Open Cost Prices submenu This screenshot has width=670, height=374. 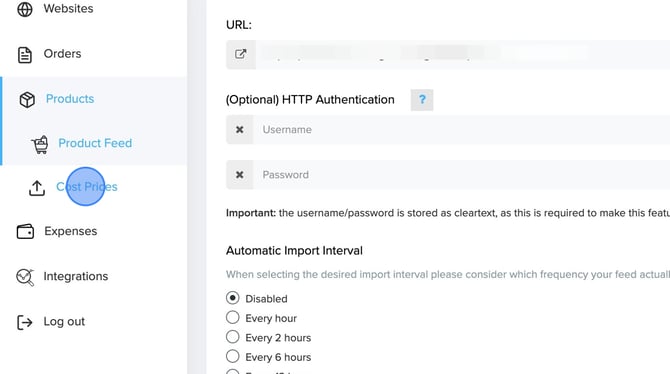87,187
